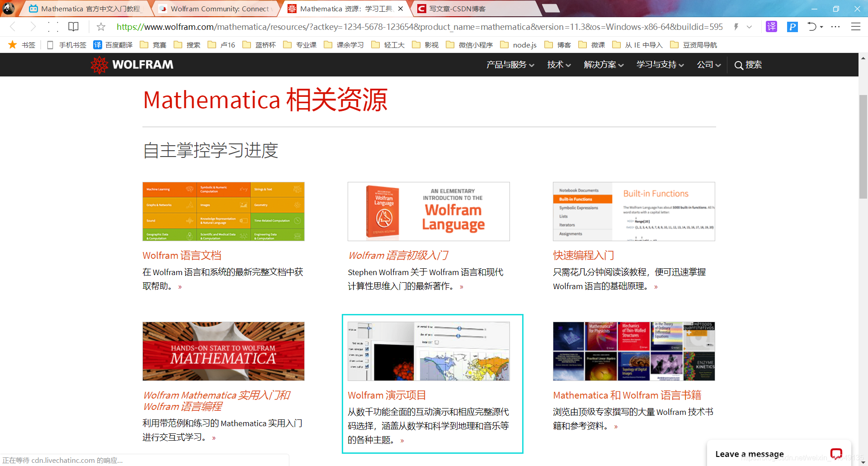Click the Elementary Introduction book thumbnail
Image resolution: width=868 pixels, height=466 pixels.
point(429,211)
